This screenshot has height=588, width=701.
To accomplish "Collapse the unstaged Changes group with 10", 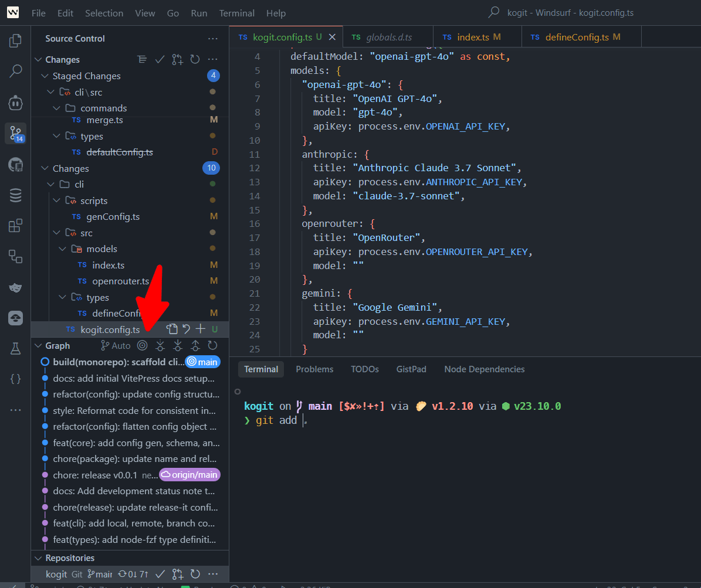I will tap(45, 168).
